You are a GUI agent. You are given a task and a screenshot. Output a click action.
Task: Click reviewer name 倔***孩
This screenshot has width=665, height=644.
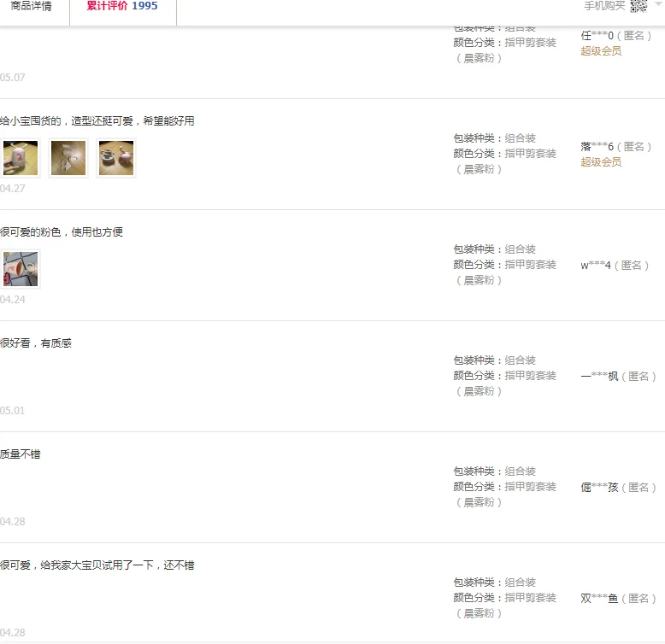point(599,488)
